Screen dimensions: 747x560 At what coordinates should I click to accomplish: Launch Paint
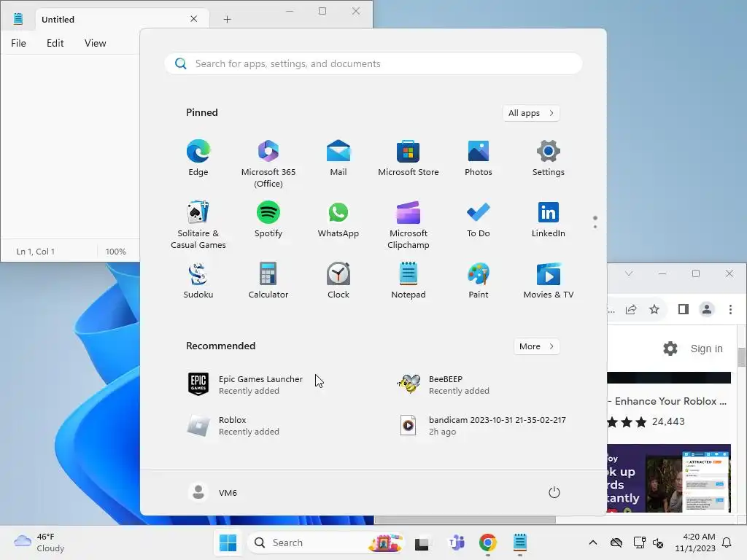479,281
